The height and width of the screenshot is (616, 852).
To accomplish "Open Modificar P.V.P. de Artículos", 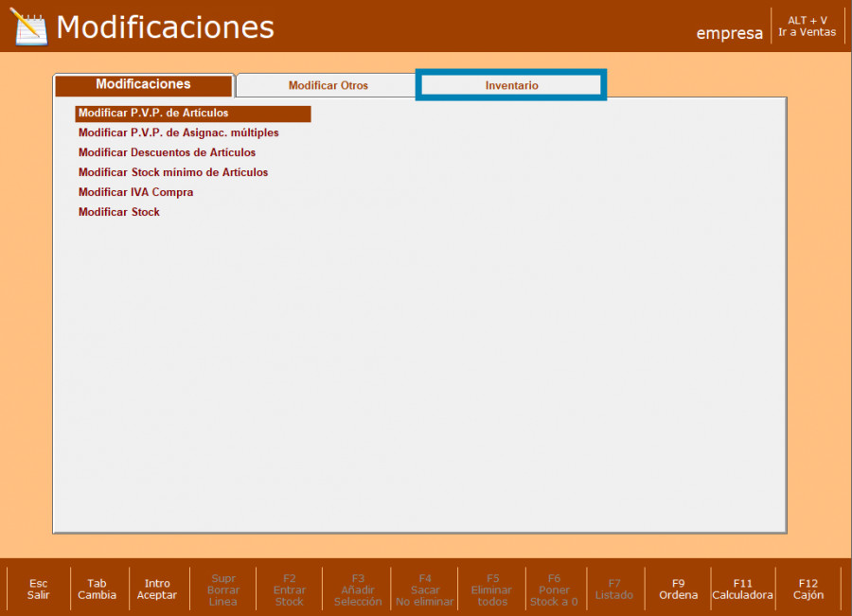I will pyautogui.click(x=153, y=114).
